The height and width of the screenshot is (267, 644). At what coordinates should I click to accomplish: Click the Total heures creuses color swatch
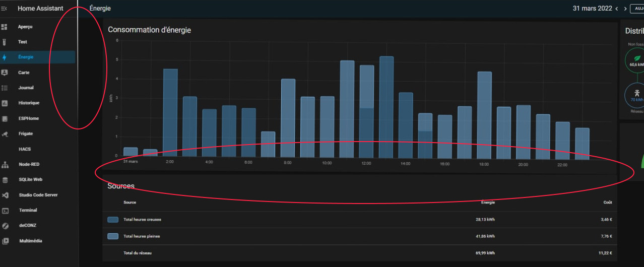pyautogui.click(x=113, y=220)
